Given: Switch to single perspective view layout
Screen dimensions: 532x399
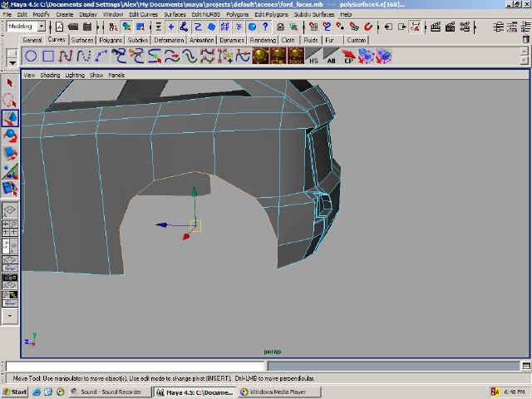Looking at the screenshot, I should point(11,211).
